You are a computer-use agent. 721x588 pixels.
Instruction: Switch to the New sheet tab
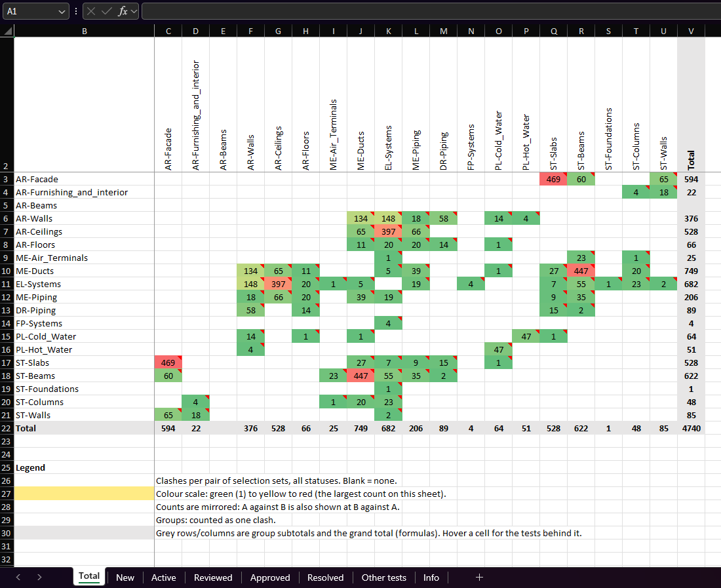coord(125,578)
